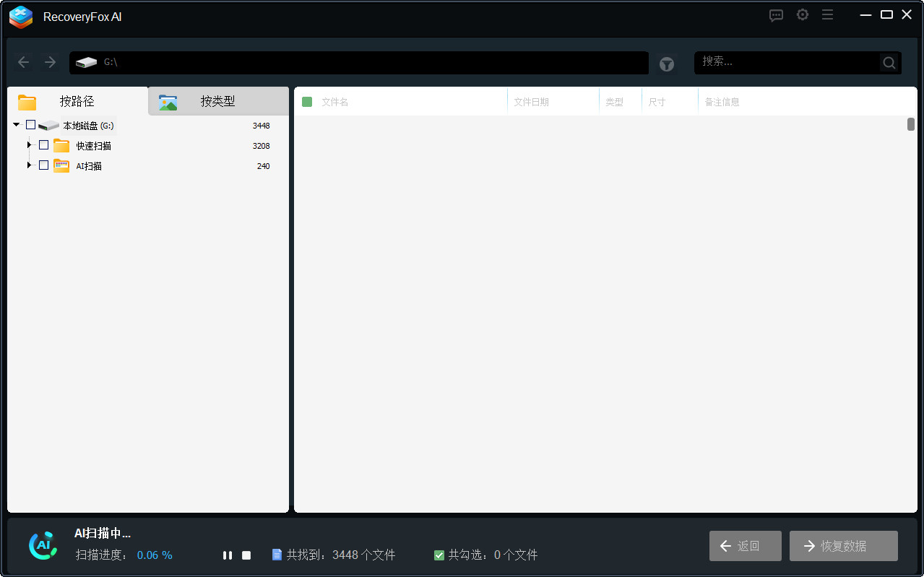Check the 快速扫描 folder checkbox

[43, 144]
